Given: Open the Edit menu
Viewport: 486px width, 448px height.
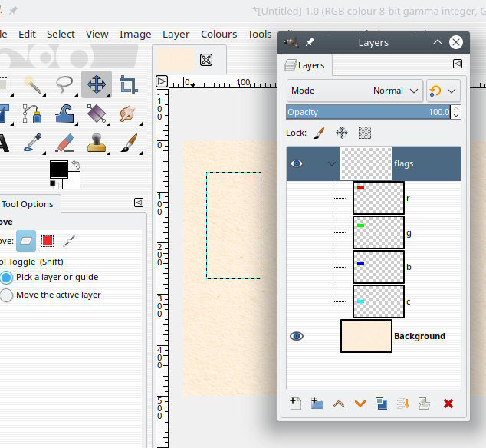Looking at the screenshot, I should [27, 34].
